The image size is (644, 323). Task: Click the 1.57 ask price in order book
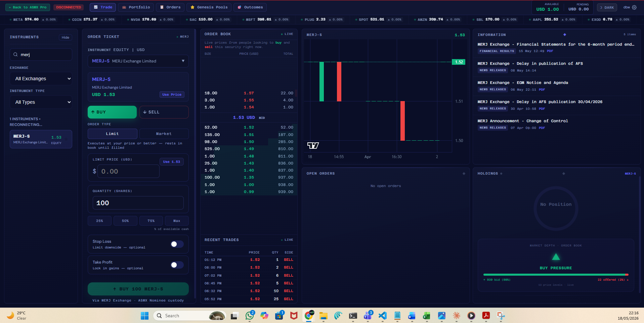click(x=249, y=93)
